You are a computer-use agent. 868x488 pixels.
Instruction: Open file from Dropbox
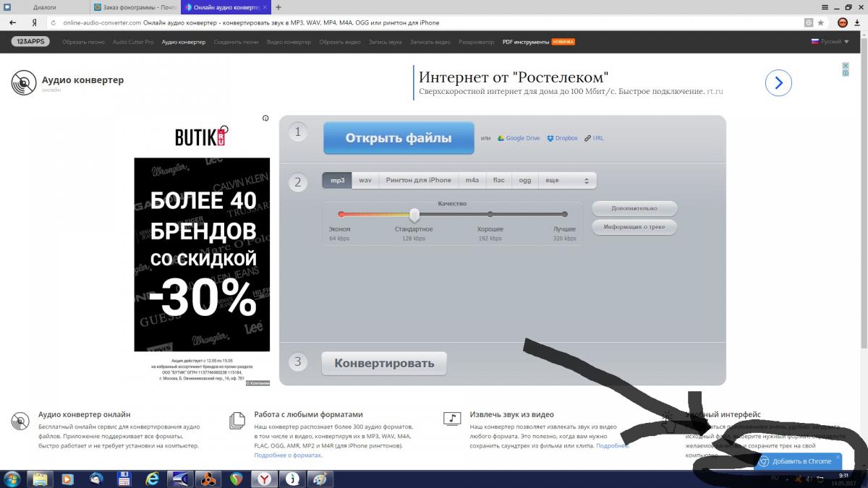coord(562,138)
